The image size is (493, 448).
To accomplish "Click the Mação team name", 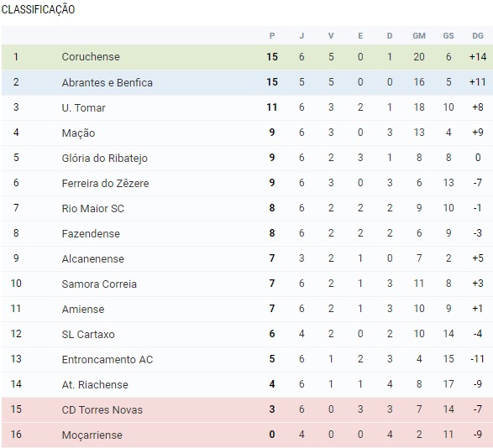I will pyautogui.click(x=78, y=133).
